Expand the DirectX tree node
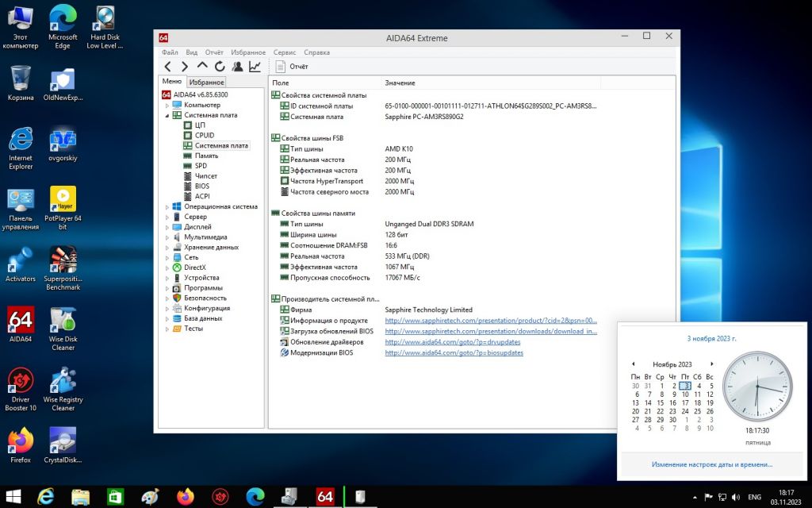Screen dimensions: 812x508 pos(167,267)
